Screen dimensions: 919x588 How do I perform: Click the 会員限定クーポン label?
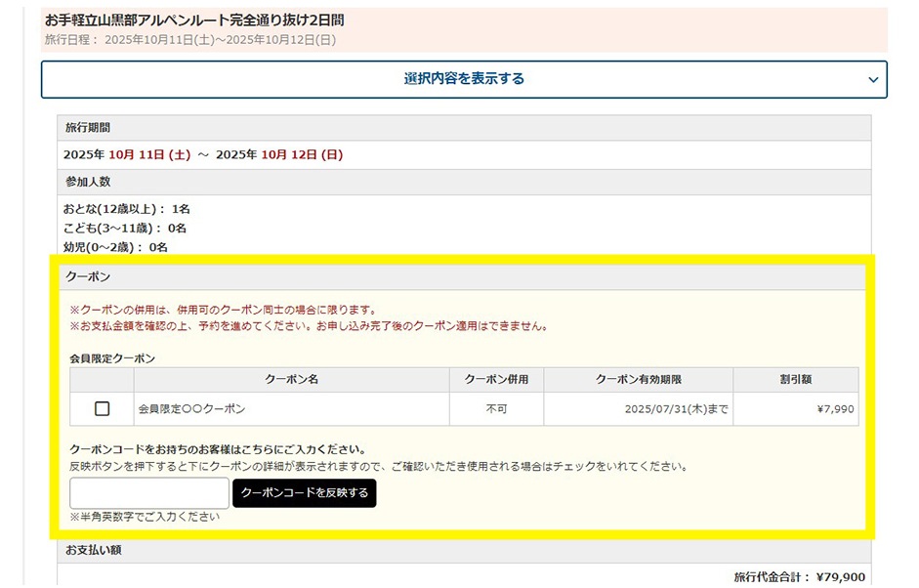point(112,358)
